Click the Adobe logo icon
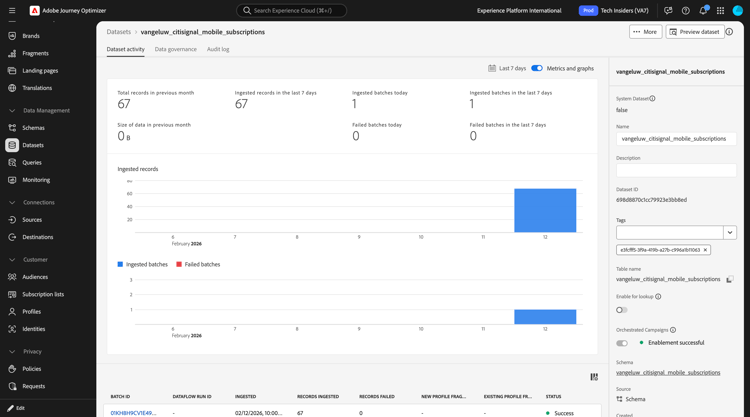This screenshot has height=417, width=750. [x=34, y=11]
